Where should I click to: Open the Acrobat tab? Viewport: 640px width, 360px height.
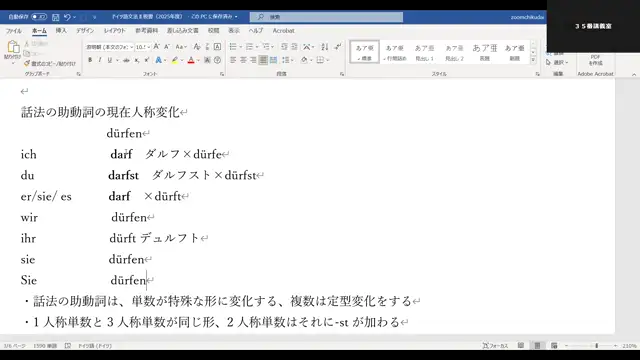click(x=283, y=31)
